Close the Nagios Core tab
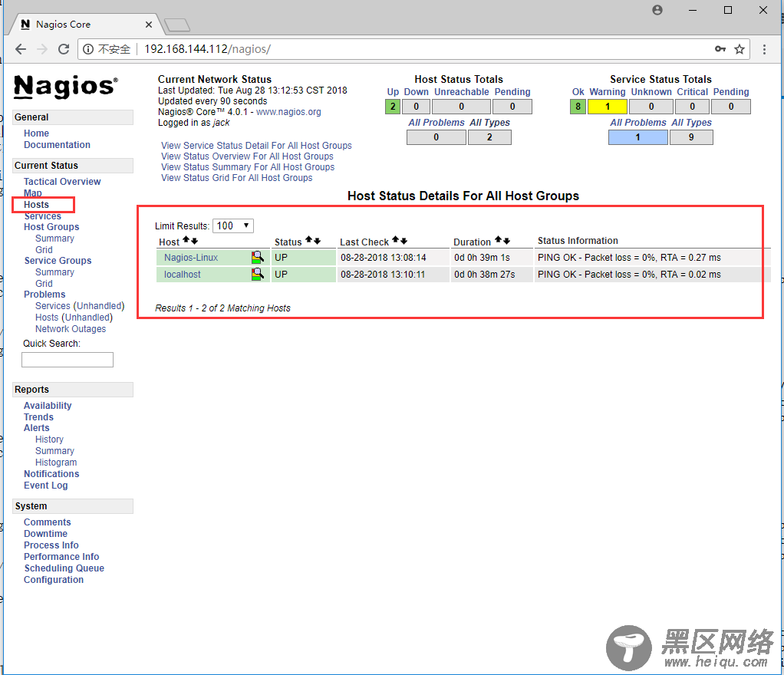Image resolution: width=784 pixels, height=675 pixels. coord(149,25)
